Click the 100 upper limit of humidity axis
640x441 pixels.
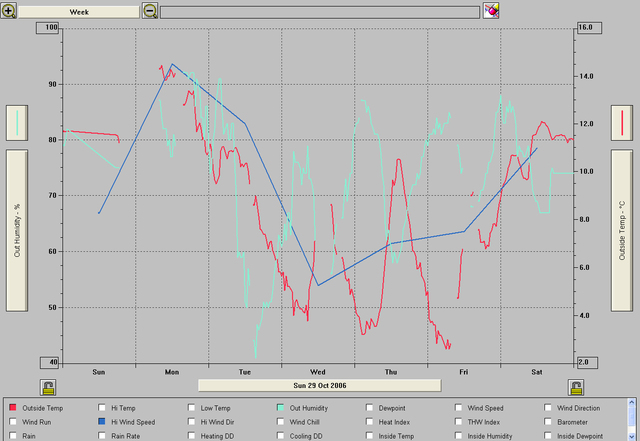[49, 27]
